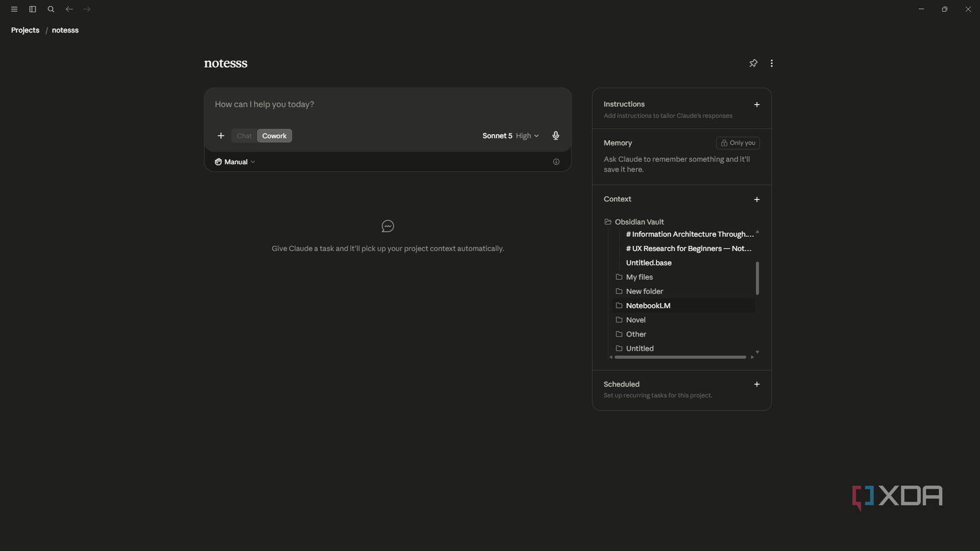This screenshot has height=551, width=980.
Task: Click the vertical scrollbar in Context tree
Action: coord(757,278)
